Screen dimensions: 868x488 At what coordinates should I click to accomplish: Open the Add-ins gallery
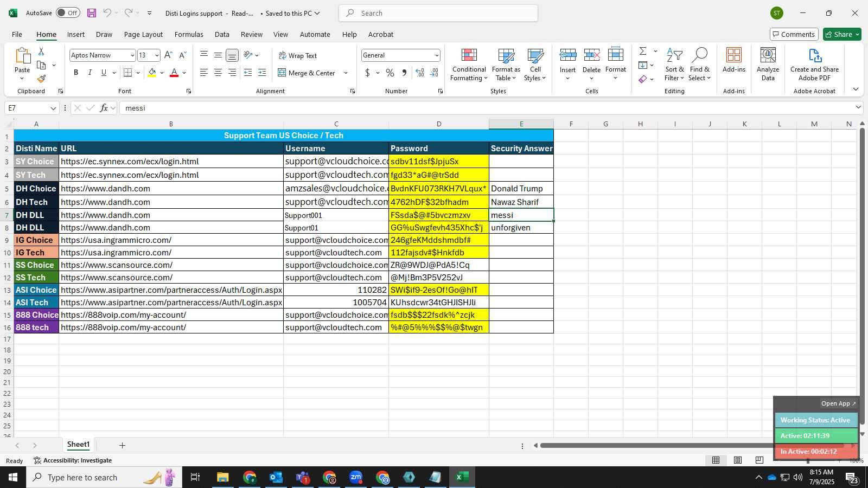click(734, 60)
